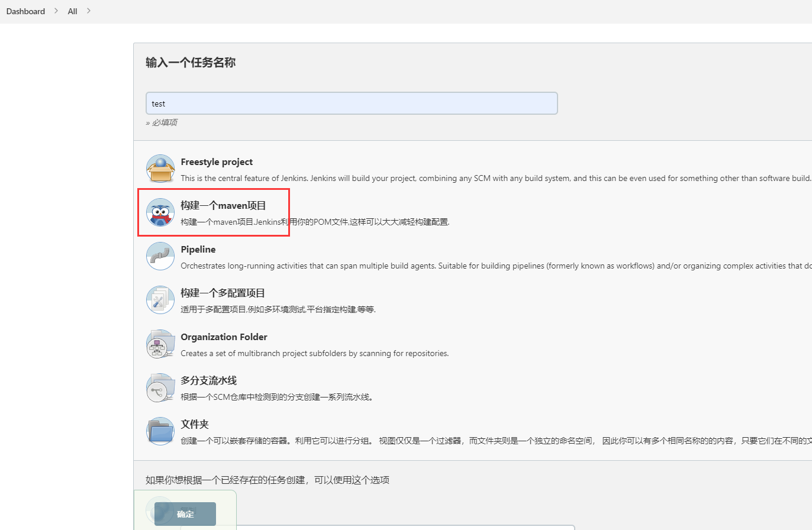Click the multi-configuration project icon (构建一个多配置项目)
The width and height of the screenshot is (812, 530).
pos(160,300)
